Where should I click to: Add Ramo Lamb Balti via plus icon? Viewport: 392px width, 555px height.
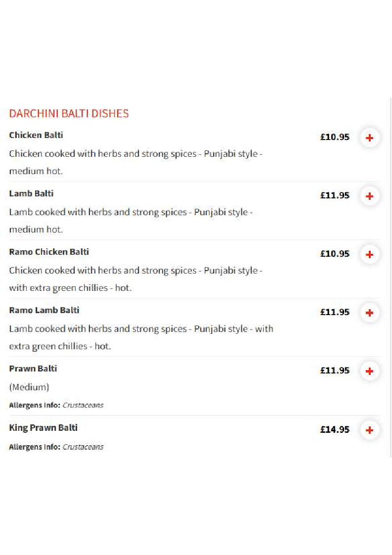pos(370,313)
